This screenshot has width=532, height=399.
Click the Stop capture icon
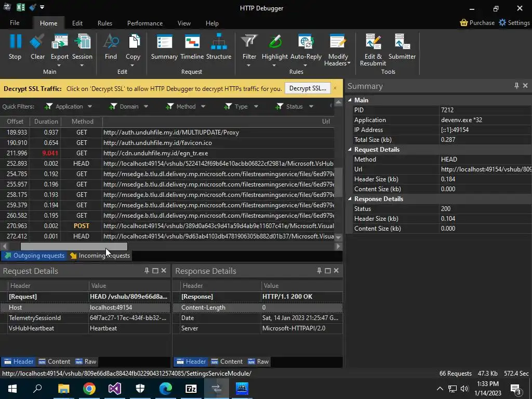click(x=15, y=42)
